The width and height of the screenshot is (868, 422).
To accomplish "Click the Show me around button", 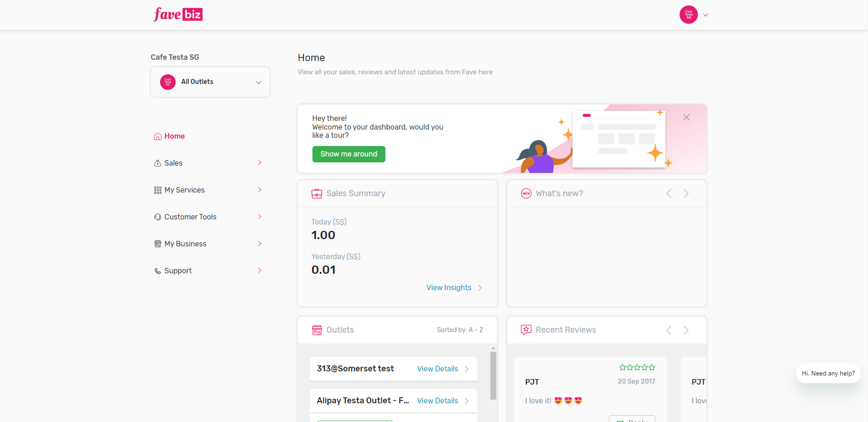I will coord(348,154).
